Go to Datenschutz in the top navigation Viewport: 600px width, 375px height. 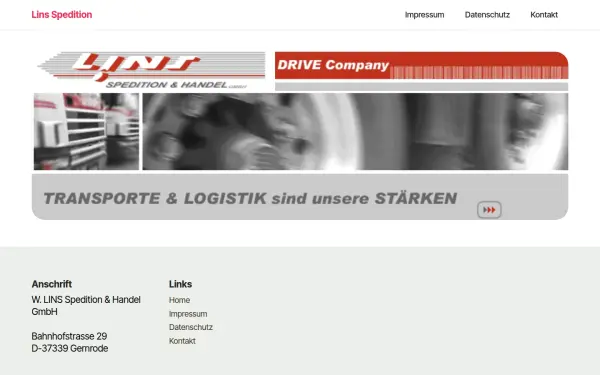pos(487,15)
